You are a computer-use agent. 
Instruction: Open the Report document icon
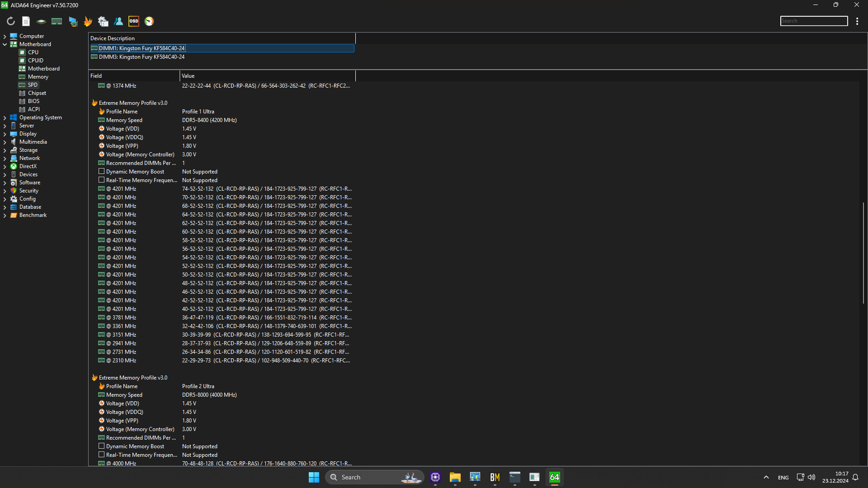(x=26, y=21)
